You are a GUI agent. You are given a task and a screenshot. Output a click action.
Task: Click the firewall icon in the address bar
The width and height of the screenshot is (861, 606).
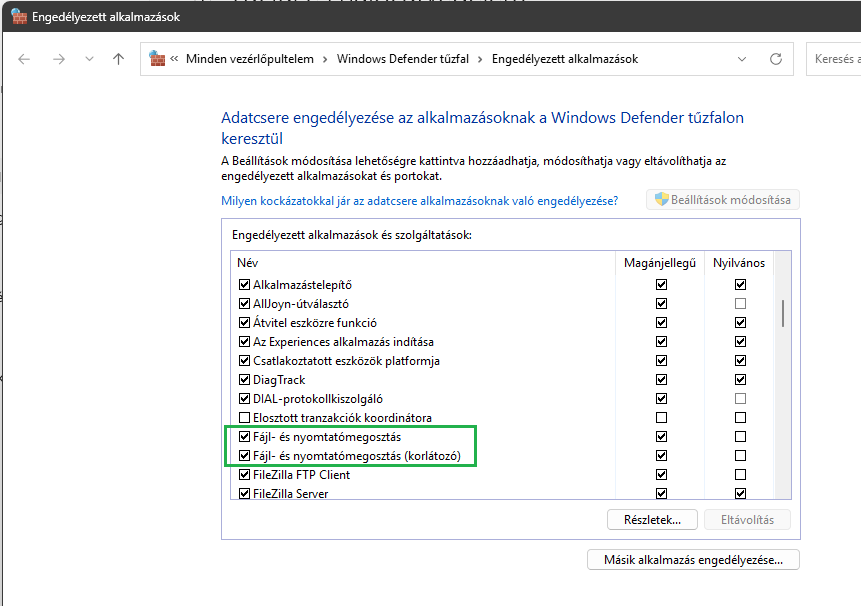point(157,59)
